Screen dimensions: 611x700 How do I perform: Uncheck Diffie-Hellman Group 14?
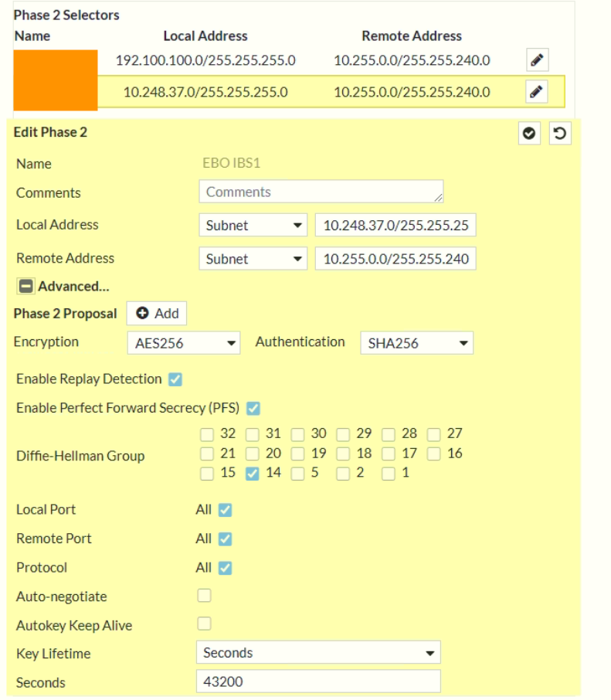tap(252, 473)
